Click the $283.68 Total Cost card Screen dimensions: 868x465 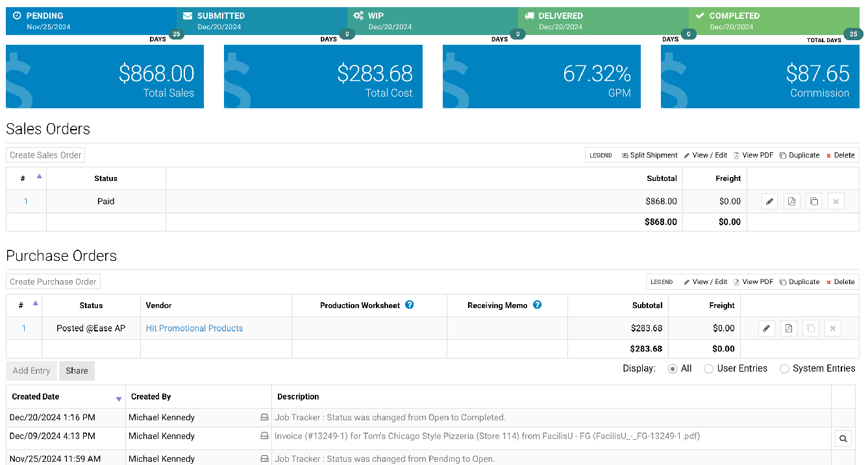323,77
